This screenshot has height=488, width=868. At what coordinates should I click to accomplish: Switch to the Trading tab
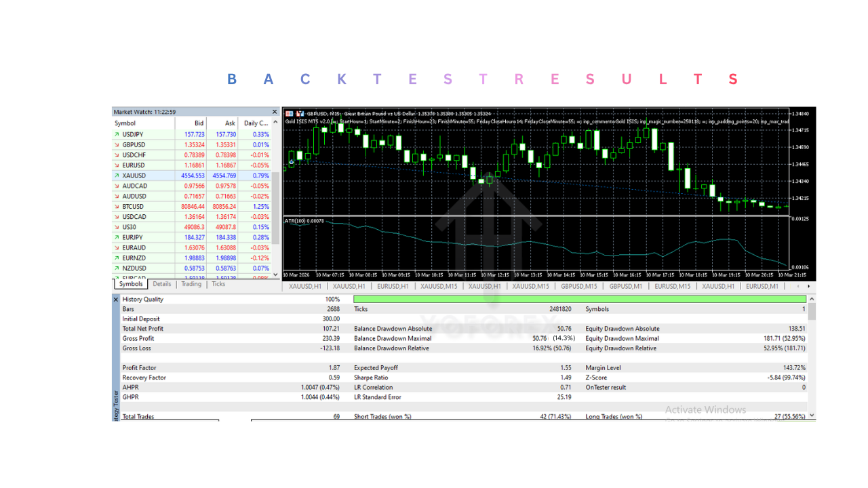point(191,284)
